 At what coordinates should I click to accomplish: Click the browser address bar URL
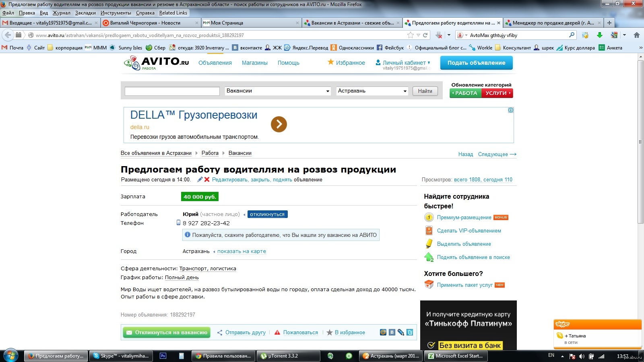(x=217, y=35)
